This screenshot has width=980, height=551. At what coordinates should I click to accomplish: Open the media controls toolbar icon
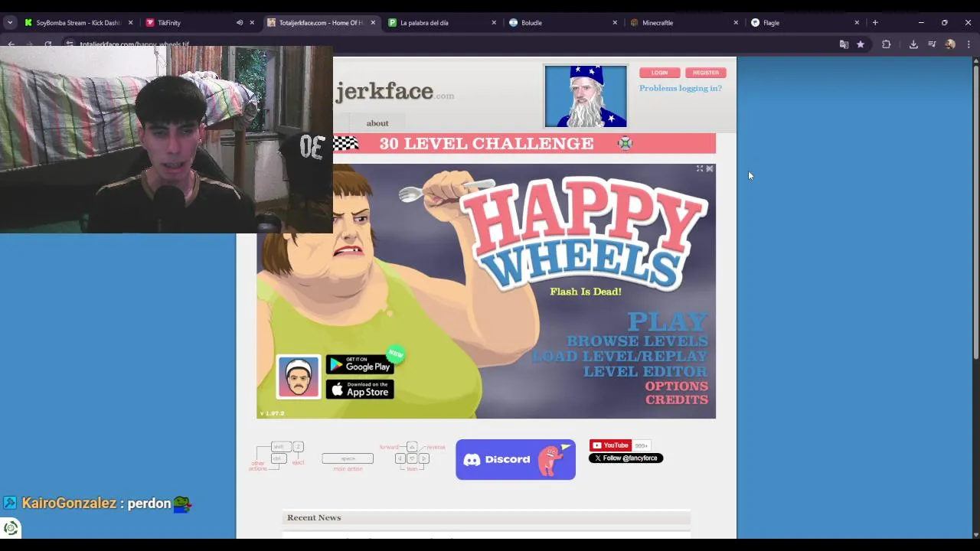tap(932, 44)
